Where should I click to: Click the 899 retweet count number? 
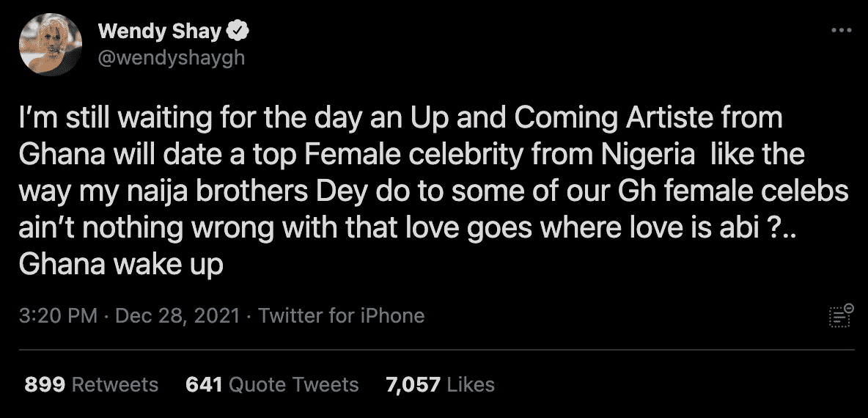45,384
